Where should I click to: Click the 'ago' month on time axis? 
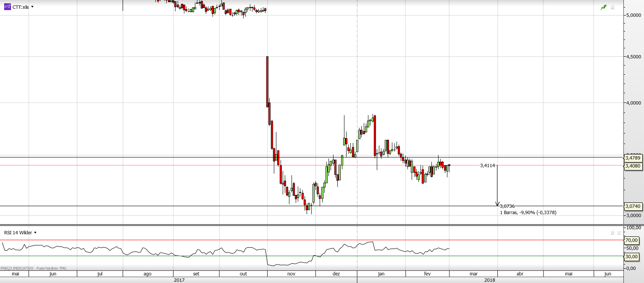point(147,274)
